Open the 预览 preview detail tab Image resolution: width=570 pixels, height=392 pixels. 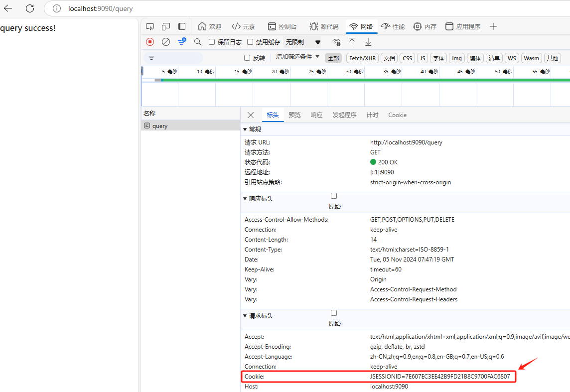(x=294, y=115)
